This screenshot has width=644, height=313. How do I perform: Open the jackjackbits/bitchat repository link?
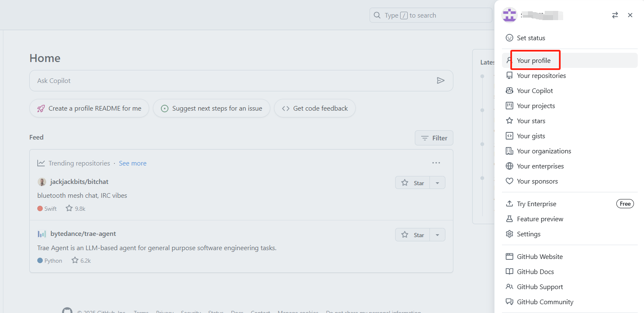79,181
